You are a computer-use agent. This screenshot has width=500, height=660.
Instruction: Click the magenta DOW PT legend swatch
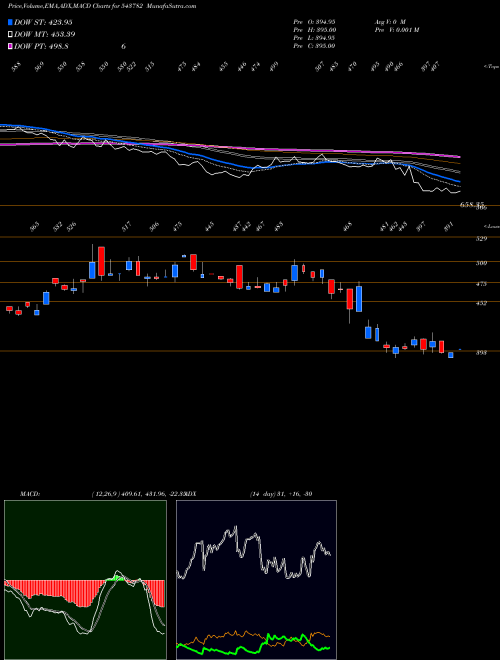pyautogui.click(x=10, y=46)
